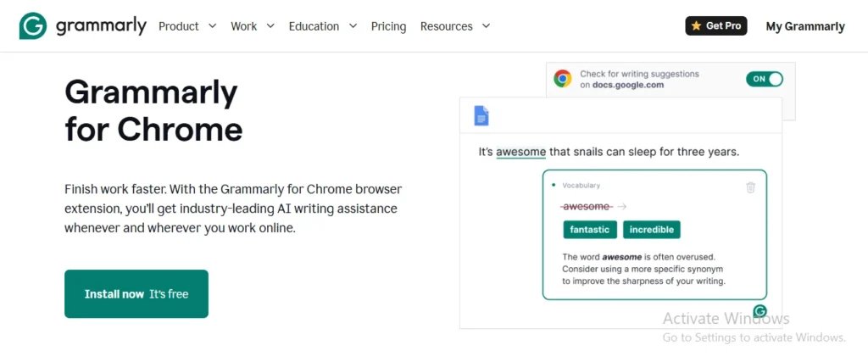
Task: Click the struck-through awesome word
Action: coord(587,207)
